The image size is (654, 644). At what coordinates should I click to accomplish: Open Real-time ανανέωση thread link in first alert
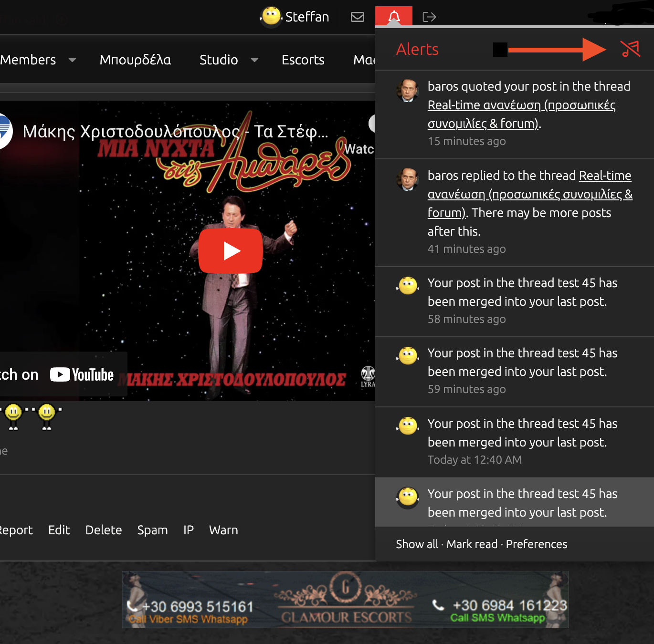point(521,105)
